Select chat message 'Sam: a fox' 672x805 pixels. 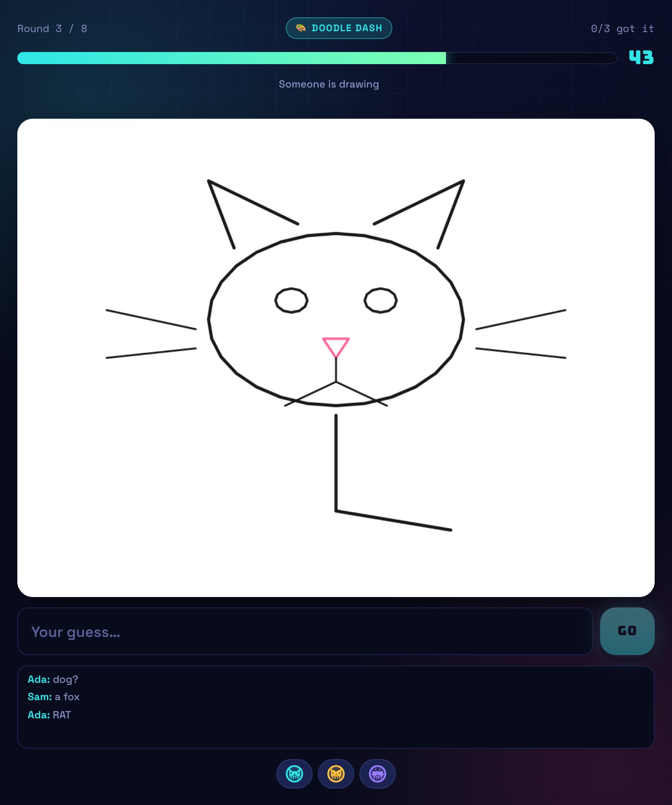(54, 697)
